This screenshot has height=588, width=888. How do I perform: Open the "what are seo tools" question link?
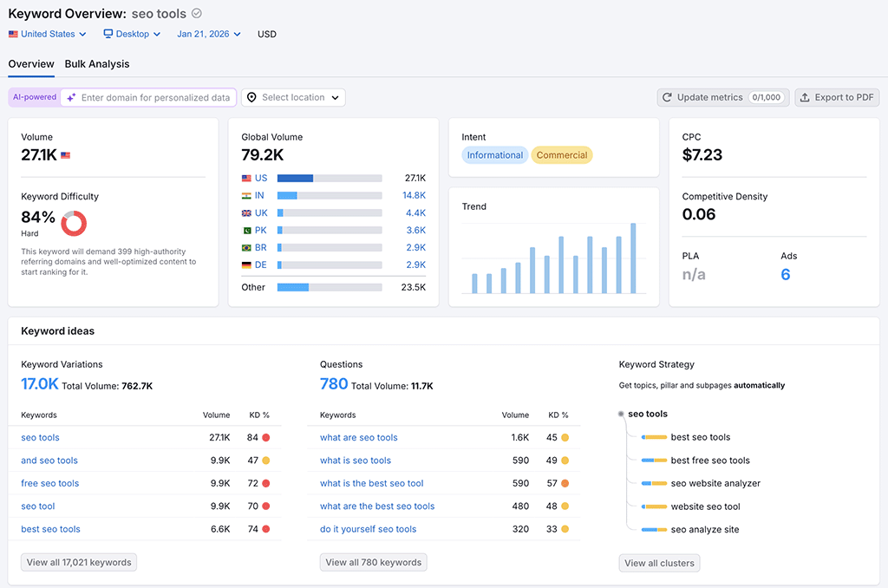(358, 437)
